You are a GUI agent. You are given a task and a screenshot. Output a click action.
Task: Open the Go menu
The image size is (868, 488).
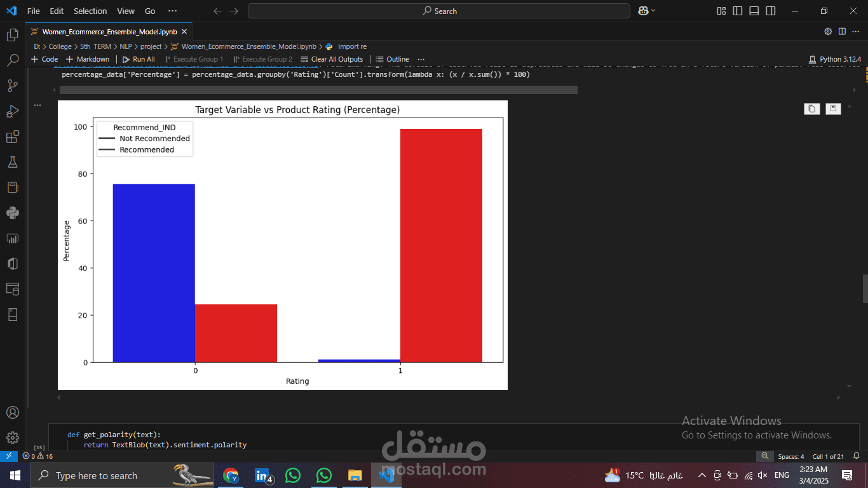click(x=150, y=11)
